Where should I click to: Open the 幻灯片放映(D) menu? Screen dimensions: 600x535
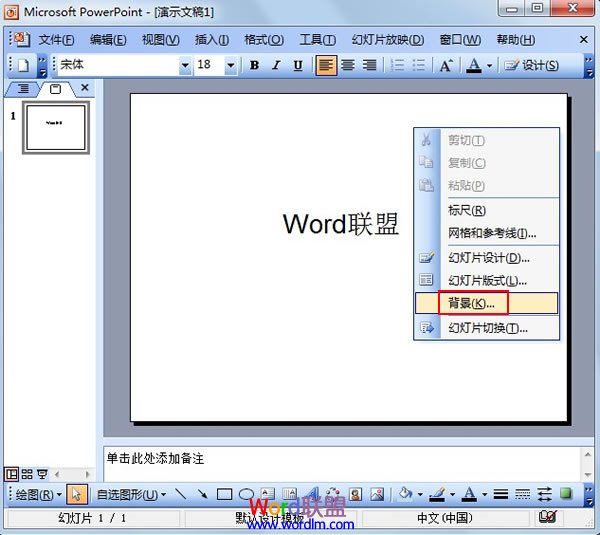388,40
